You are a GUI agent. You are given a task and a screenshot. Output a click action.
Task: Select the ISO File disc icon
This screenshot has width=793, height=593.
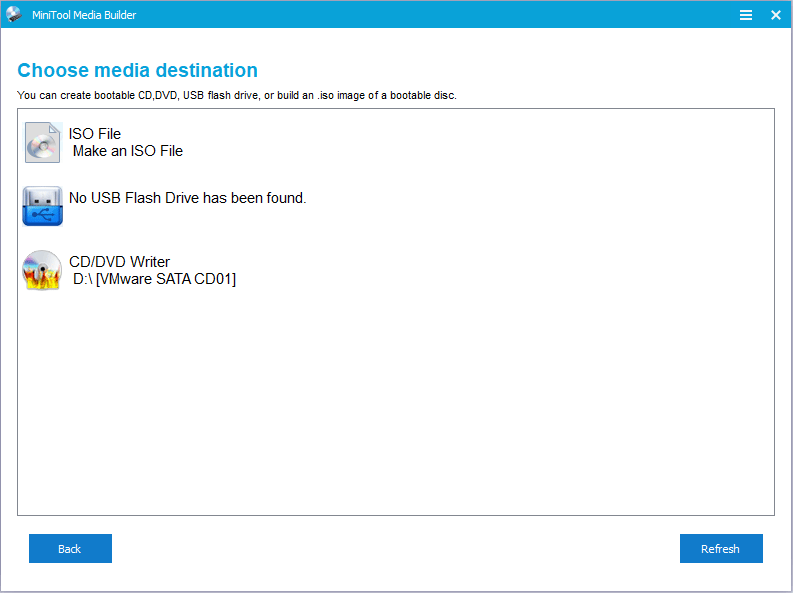point(42,142)
